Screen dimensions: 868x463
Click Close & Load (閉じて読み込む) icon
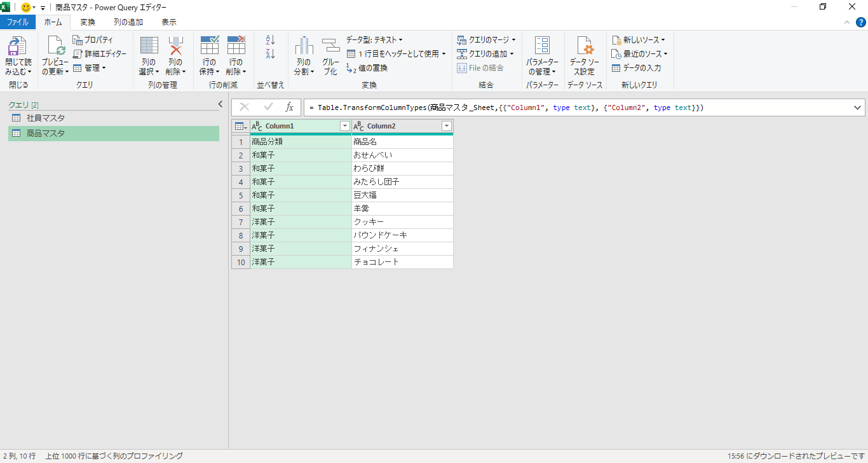(x=17, y=46)
